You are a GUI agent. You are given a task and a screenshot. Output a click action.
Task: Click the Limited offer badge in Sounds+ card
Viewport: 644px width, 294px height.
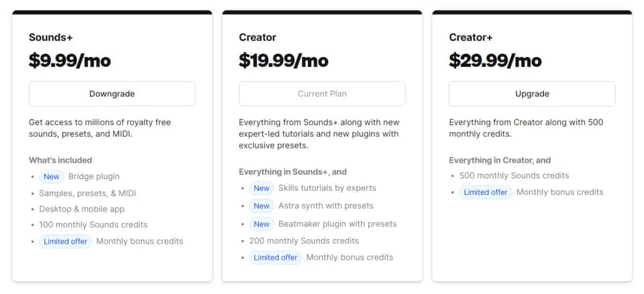pos(65,241)
